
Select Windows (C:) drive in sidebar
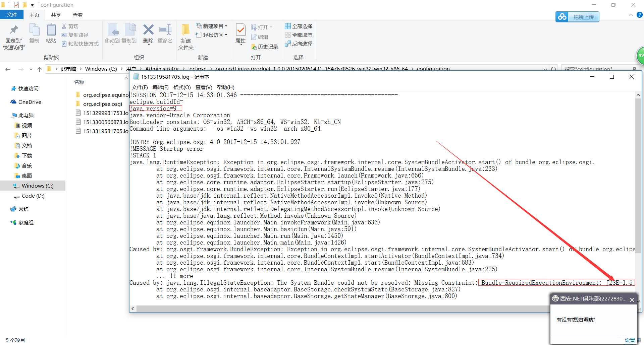pyautogui.click(x=33, y=186)
